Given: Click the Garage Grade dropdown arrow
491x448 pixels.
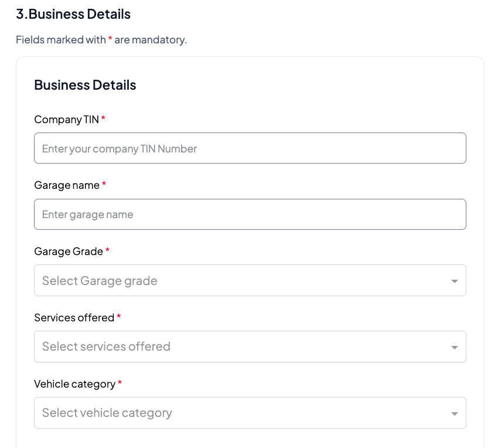Looking at the screenshot, I should pyautogui.click(x=454, y=281).
